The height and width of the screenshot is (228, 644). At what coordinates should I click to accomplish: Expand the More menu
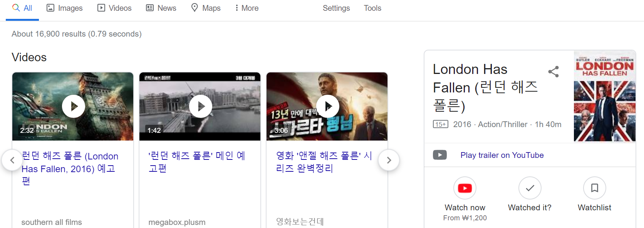(x=247, y=8)
